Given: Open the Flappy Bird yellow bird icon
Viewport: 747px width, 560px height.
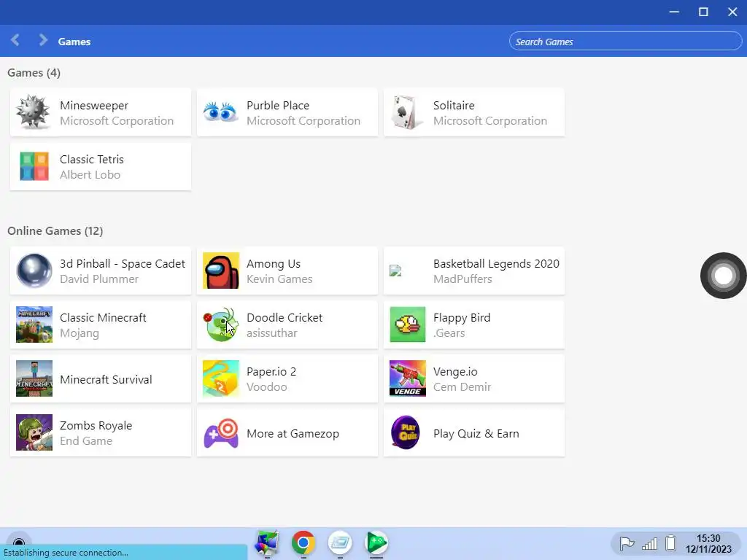Looking at the screenshot, I should point(407,324).
